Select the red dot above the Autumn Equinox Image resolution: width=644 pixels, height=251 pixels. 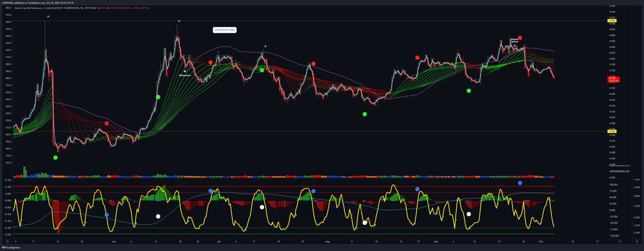tap(520, 38)
